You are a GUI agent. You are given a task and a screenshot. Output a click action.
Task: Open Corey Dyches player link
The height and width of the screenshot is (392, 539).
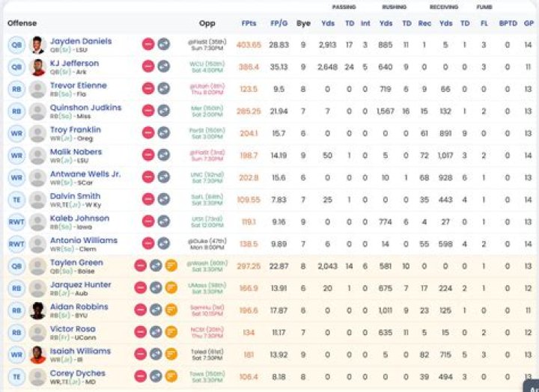tap(77, 373)
